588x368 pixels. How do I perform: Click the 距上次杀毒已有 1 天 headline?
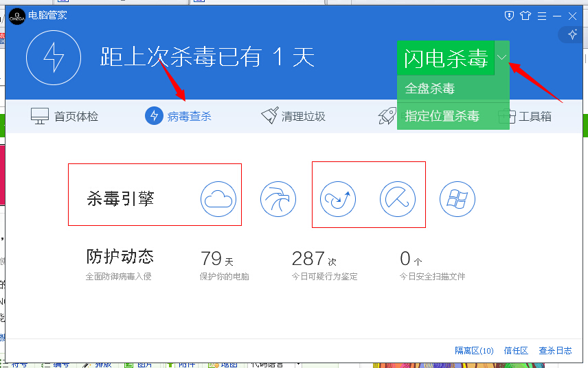tap(207, 58)
